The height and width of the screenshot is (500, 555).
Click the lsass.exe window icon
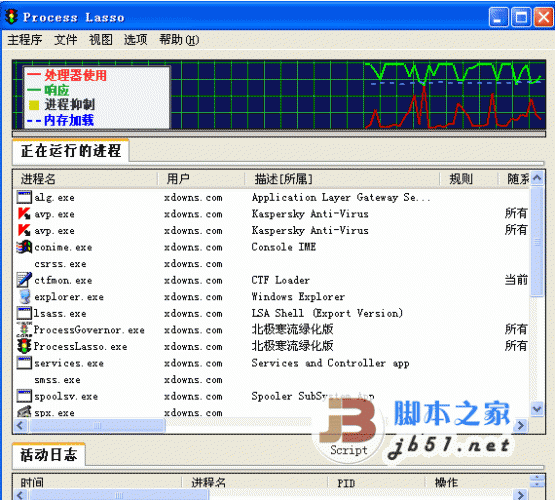tap(24, 313)
